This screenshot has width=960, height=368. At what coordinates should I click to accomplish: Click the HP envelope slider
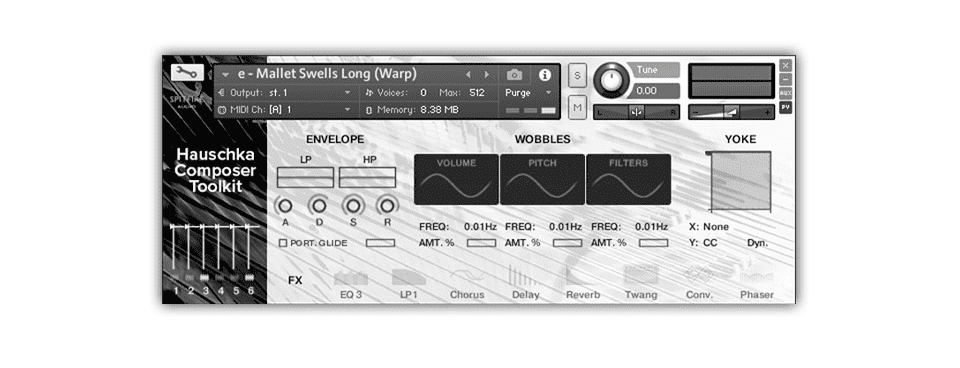coord(367,178)
